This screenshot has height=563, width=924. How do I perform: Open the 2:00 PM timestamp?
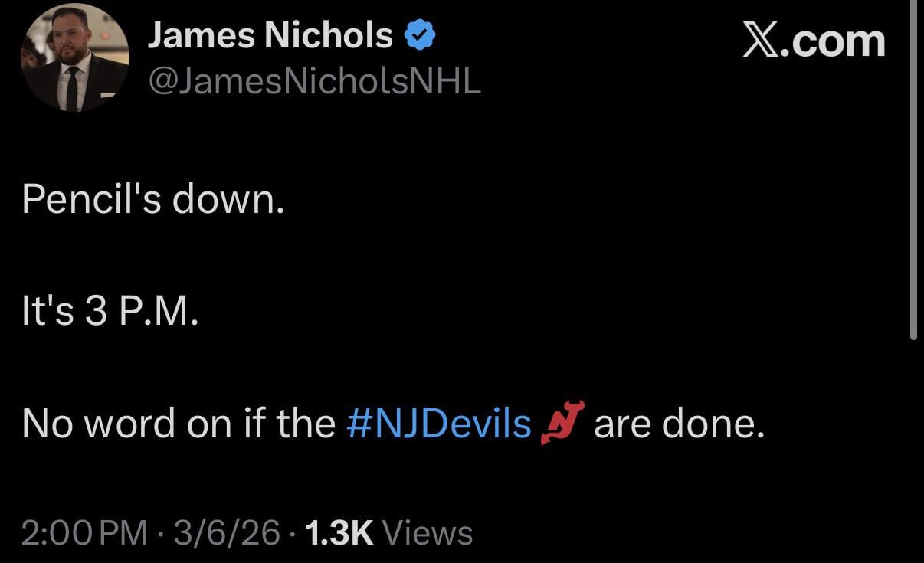[x=84, y=532]
